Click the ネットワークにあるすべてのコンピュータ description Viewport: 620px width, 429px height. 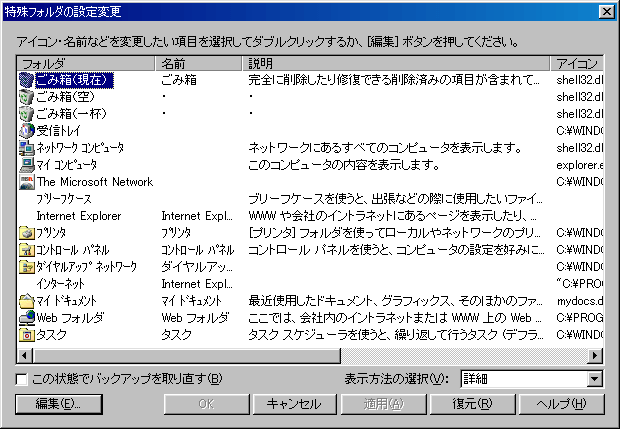[385, 148]
